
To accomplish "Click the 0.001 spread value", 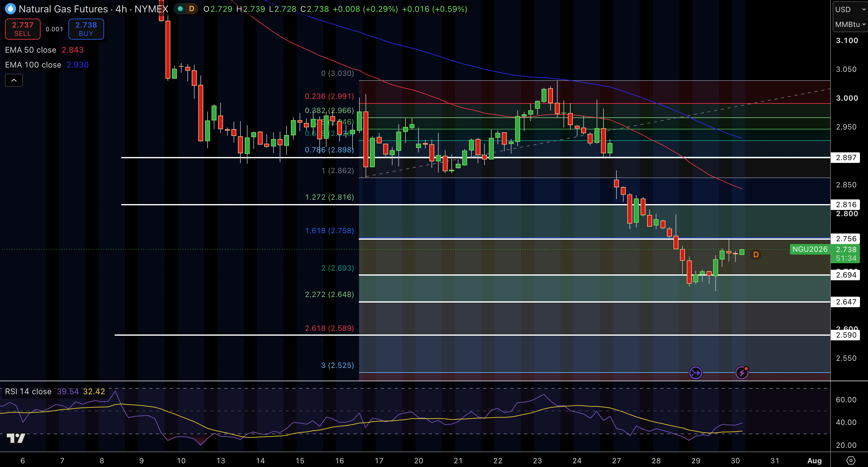I will (x=54, y=29).
